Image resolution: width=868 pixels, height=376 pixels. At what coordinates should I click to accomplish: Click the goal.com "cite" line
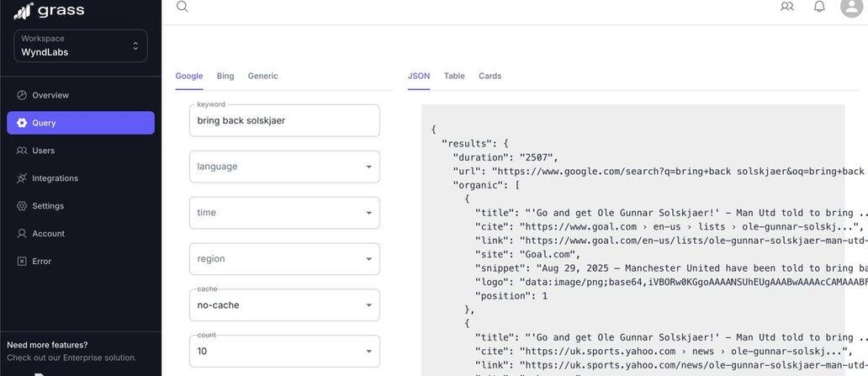[670, 226]
